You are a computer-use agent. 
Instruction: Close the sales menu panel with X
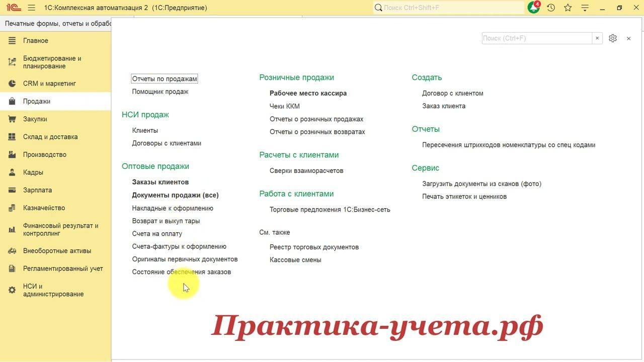[x=628, y=38]
